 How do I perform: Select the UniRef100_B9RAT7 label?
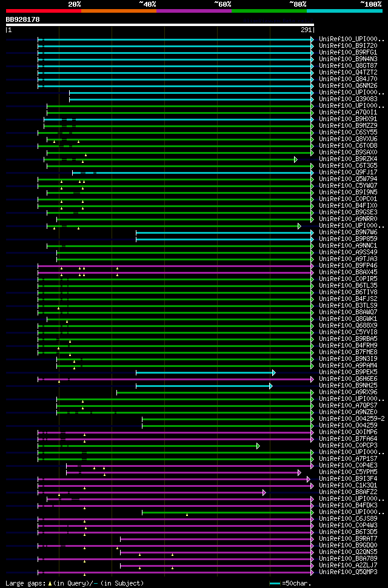tap(348, 539)
